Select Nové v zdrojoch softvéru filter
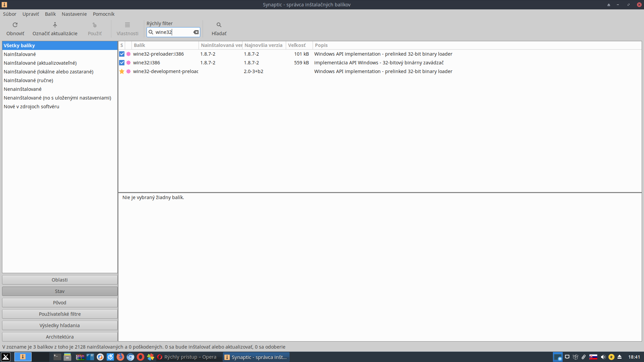 pyautogui.click(x=60, y=107)
